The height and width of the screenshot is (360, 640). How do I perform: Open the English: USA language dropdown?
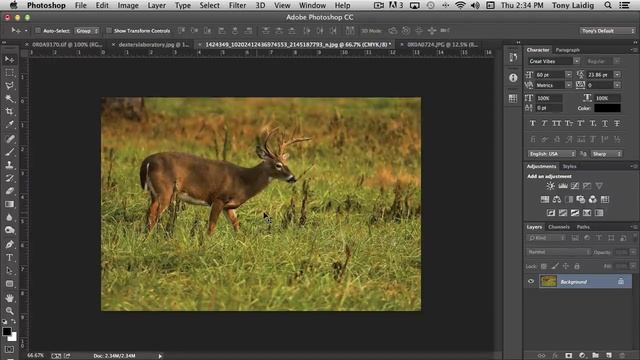tap(551, 154)
